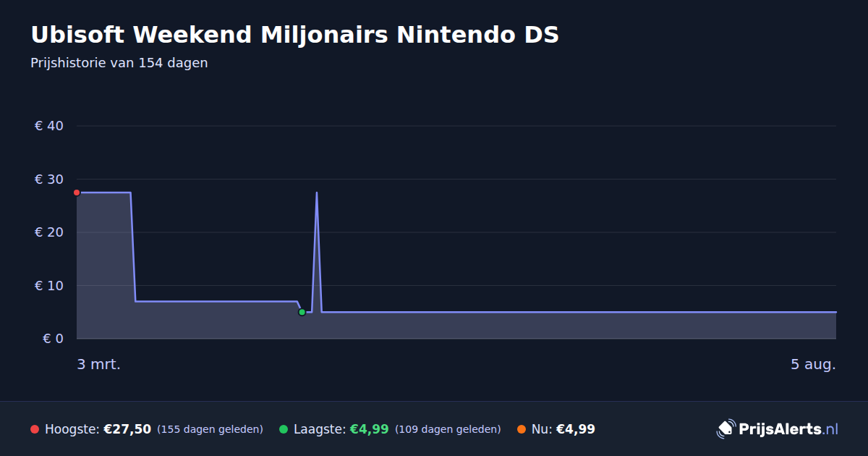Viewport: 868px width, 456px height.
Task: Click the red highest-price dot on the chart
Action: tap(77, 193)
